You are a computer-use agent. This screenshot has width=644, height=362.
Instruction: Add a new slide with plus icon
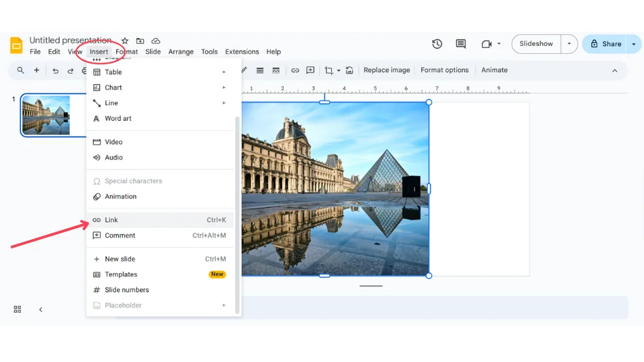pos(37,70)
